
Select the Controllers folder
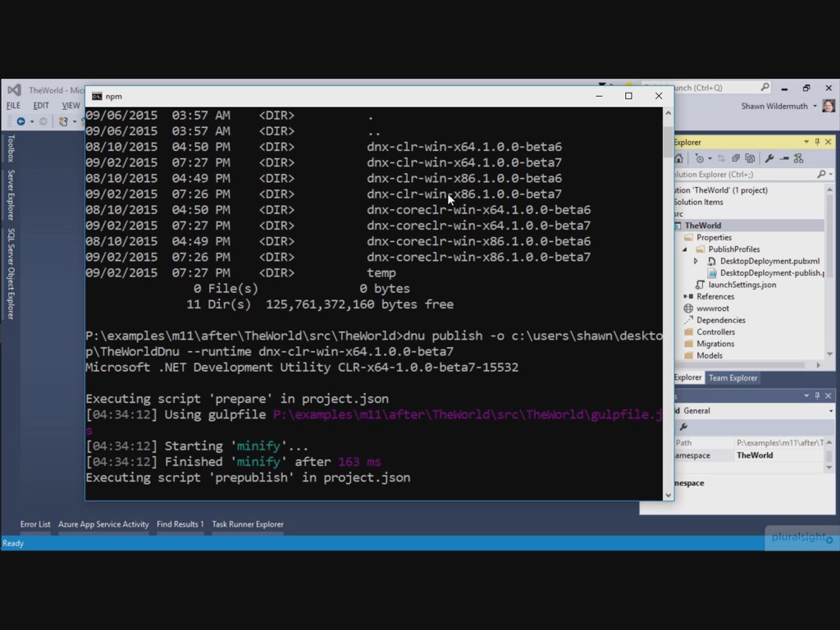(715, 332)
